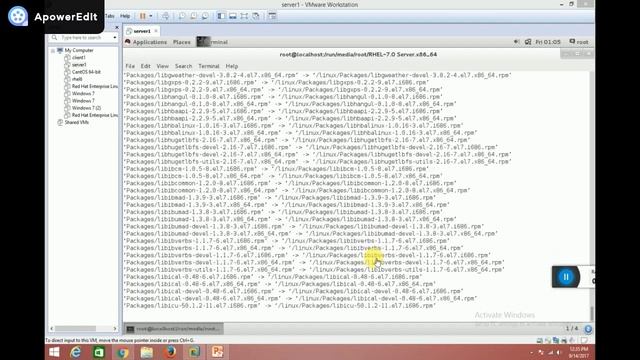Screen dimensions: 640x360
Task: Click the VMware suspend/pause toolbar icon
Action: [142, 16]
